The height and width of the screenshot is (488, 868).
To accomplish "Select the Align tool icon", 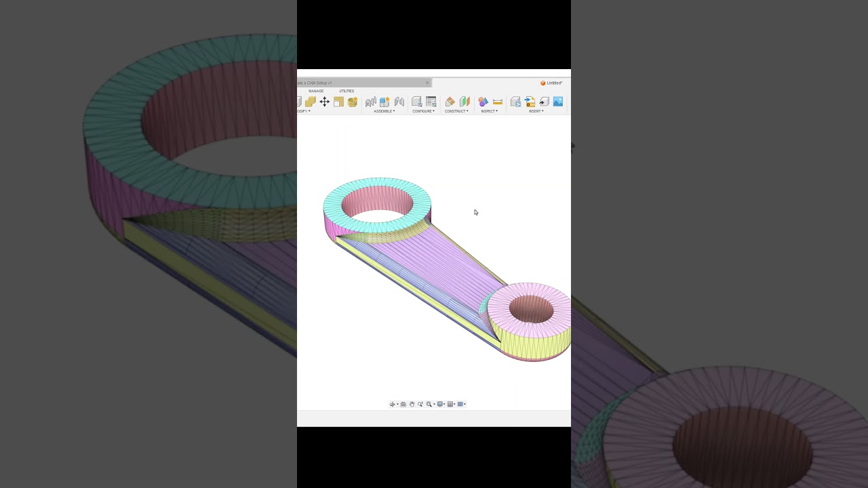I will [338, 102].
